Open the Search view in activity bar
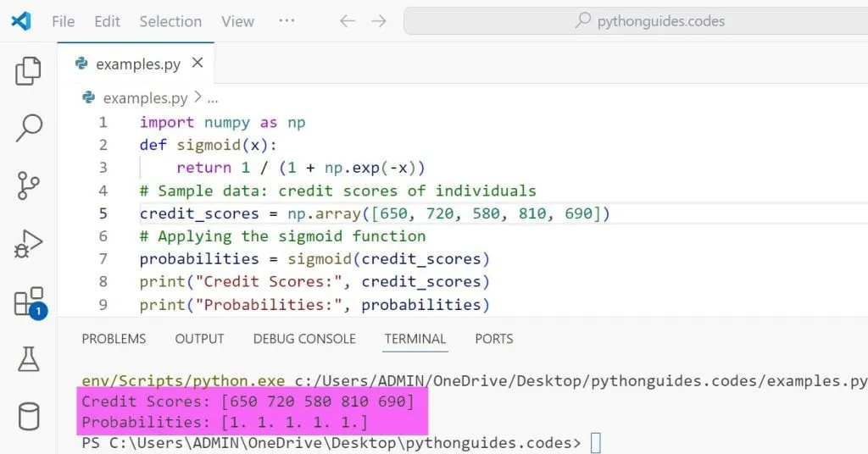Image resolution: width=868 pixels, height=454 pixels. point(29,128)
